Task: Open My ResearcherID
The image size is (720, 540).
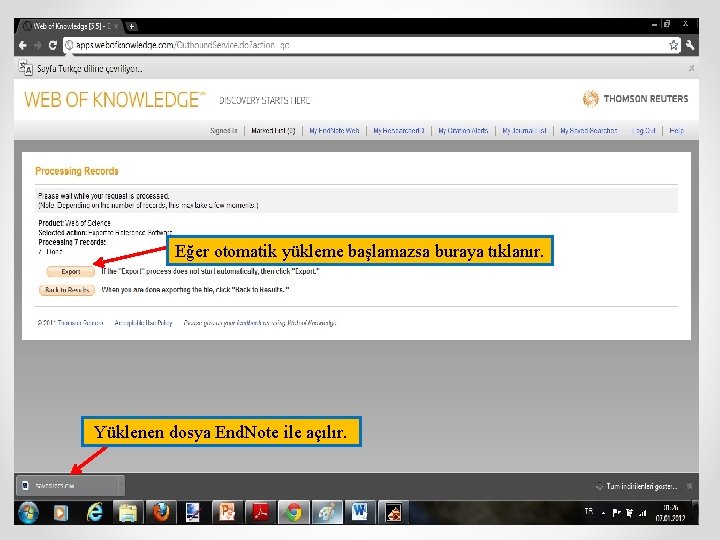Action: [x=399, y=130]
